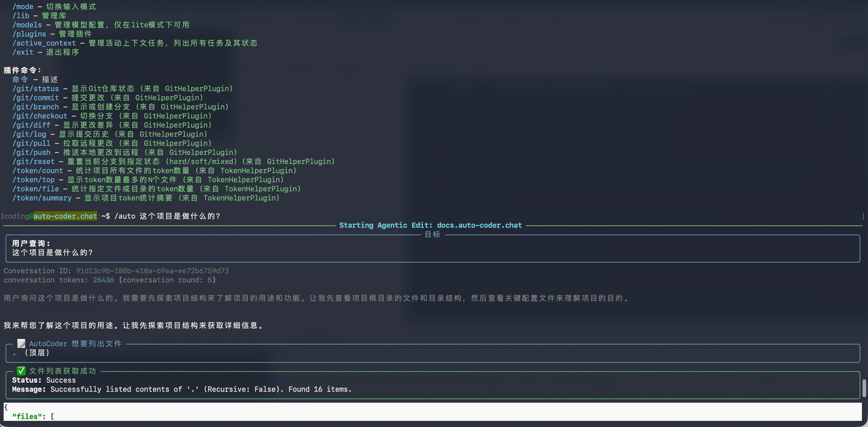Click the AutoCoder memo icon

(x=21, y=343)
